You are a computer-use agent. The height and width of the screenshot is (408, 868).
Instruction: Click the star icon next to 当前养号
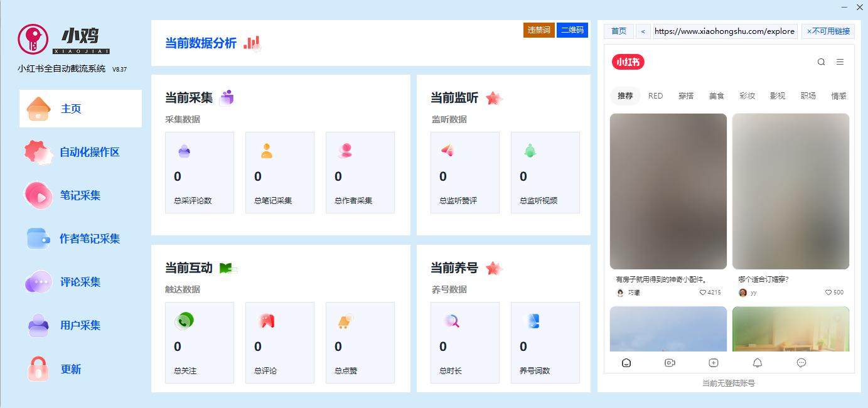494,268
